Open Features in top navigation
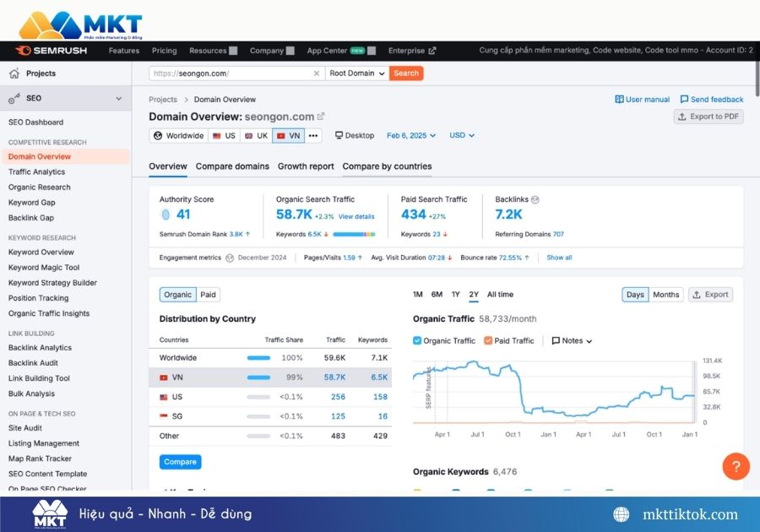Viewport: 760px width, 532px height. pyautogui.click(x=124, y=51)
